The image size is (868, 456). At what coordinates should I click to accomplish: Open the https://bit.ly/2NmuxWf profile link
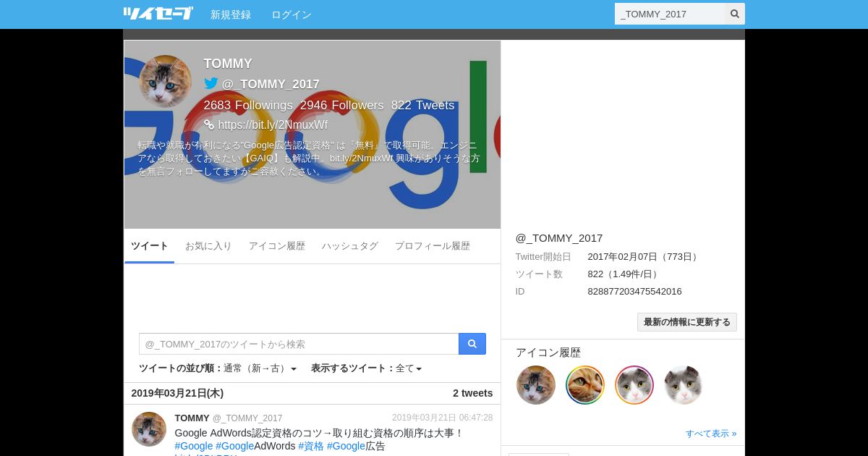tap(273, 124)
